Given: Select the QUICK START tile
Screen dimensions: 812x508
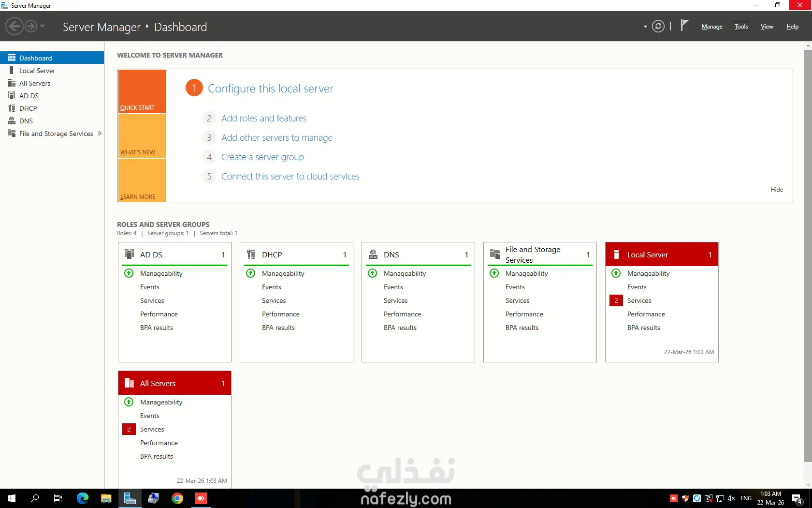Looking at the screenshot, I should click(x=142, y=91).
